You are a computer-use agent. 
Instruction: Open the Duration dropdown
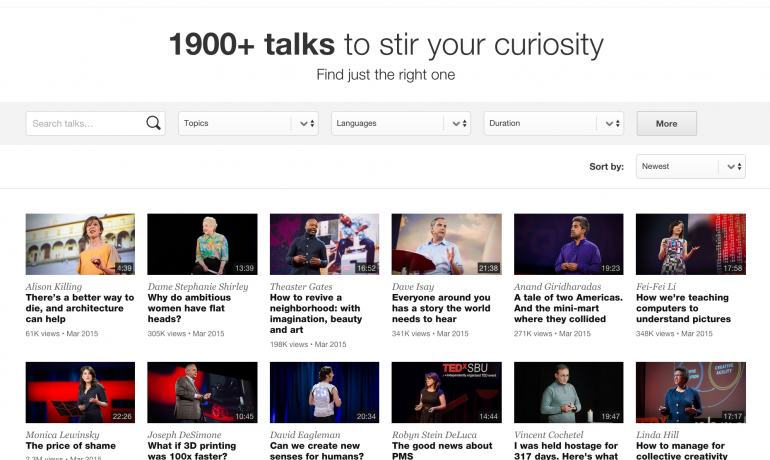click(x=553, y=123)
